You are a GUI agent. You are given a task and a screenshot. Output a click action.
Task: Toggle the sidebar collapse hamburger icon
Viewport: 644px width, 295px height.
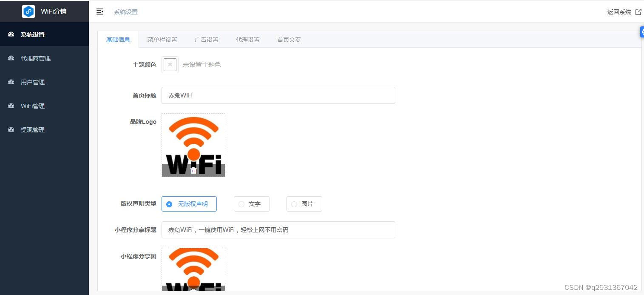(x=100, y=12)
